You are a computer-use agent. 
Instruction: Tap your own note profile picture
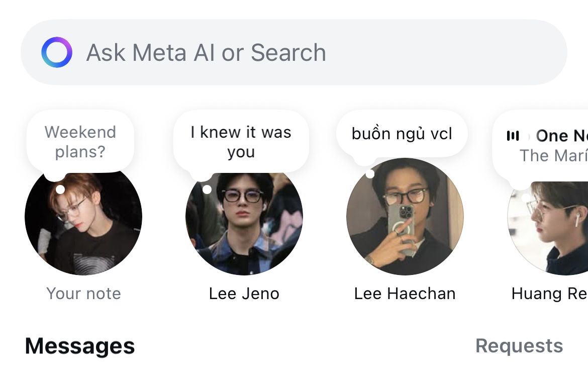83,221
